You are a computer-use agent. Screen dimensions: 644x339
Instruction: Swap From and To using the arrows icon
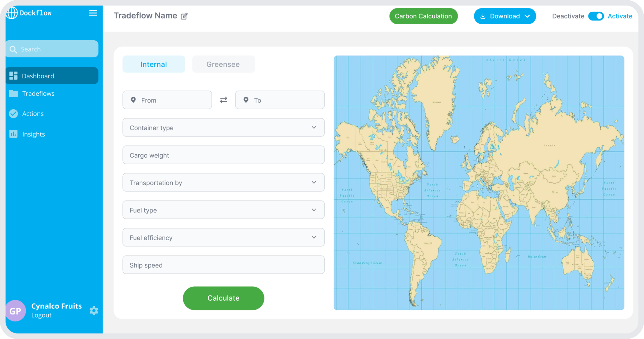(x=223, y=100)
